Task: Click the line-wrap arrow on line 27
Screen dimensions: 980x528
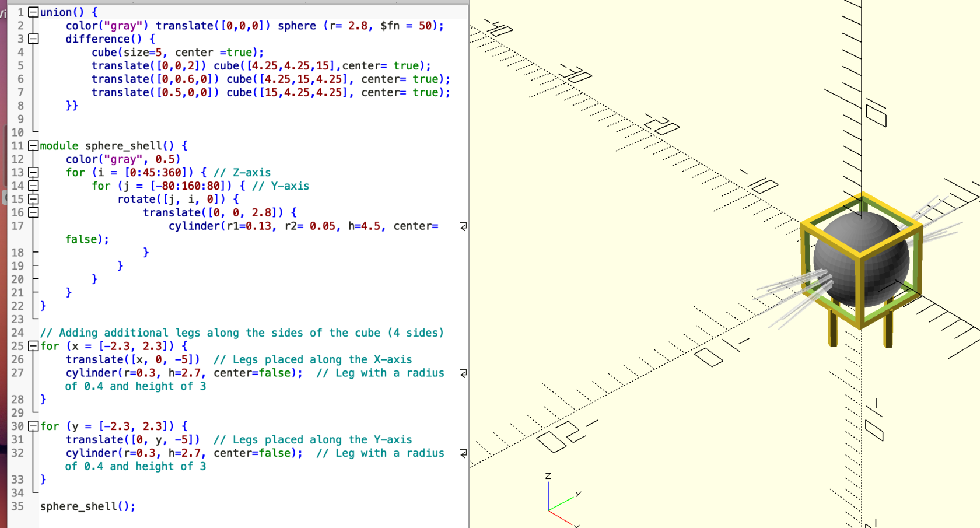Action: 463,373
